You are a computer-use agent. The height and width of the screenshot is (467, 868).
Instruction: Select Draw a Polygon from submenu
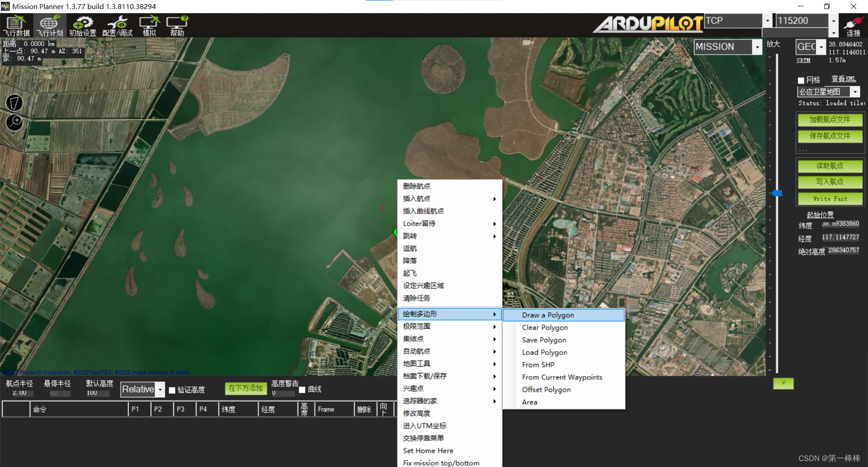(x=563, y=315)
